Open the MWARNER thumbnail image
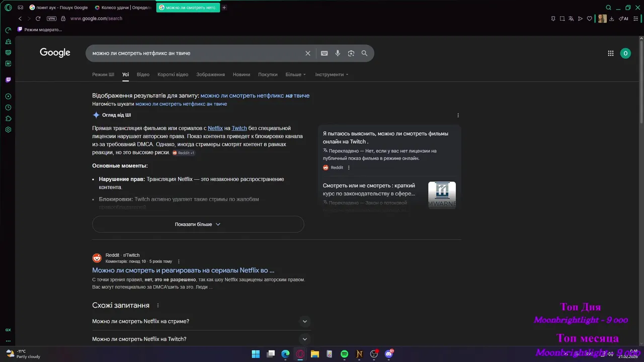Screen dimensions: 644x362 (442, 195)
